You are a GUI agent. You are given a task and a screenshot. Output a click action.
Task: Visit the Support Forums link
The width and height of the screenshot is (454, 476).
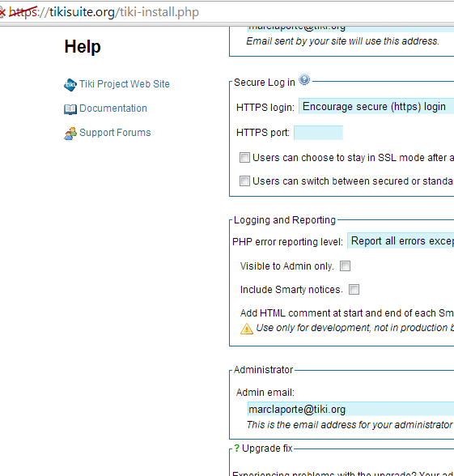(115, 133)
